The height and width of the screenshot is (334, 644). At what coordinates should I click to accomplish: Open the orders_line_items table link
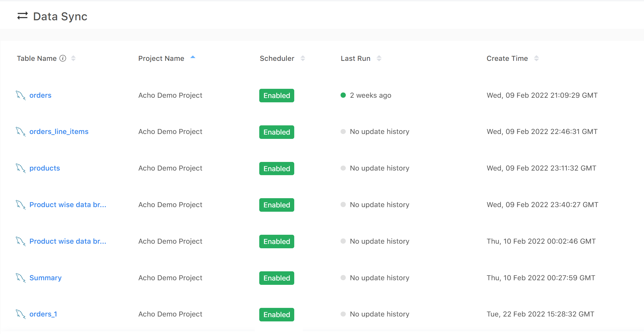pyautogui.click(x=59, y=132)
